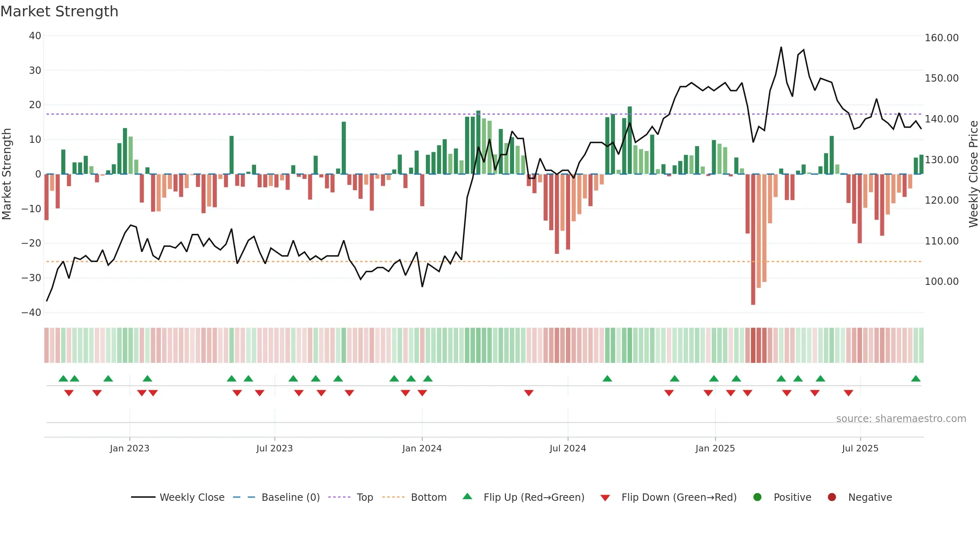Click the 'Jul 2023' x-axis label
This screenshot has height=551, width=980.
(x=274, y=449)
